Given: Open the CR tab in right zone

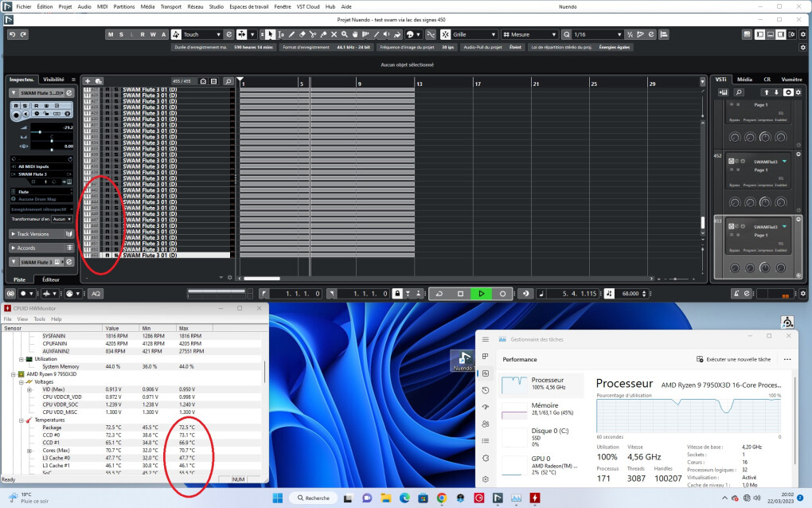Looking at the screenshot, I should pyautogui.click(x=767, y=80).
